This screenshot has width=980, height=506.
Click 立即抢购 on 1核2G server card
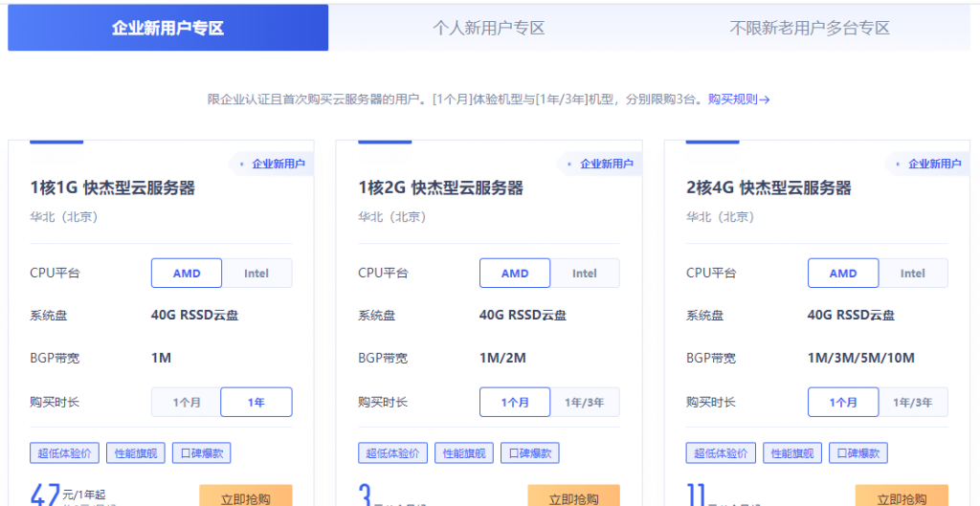pos(573,496)
